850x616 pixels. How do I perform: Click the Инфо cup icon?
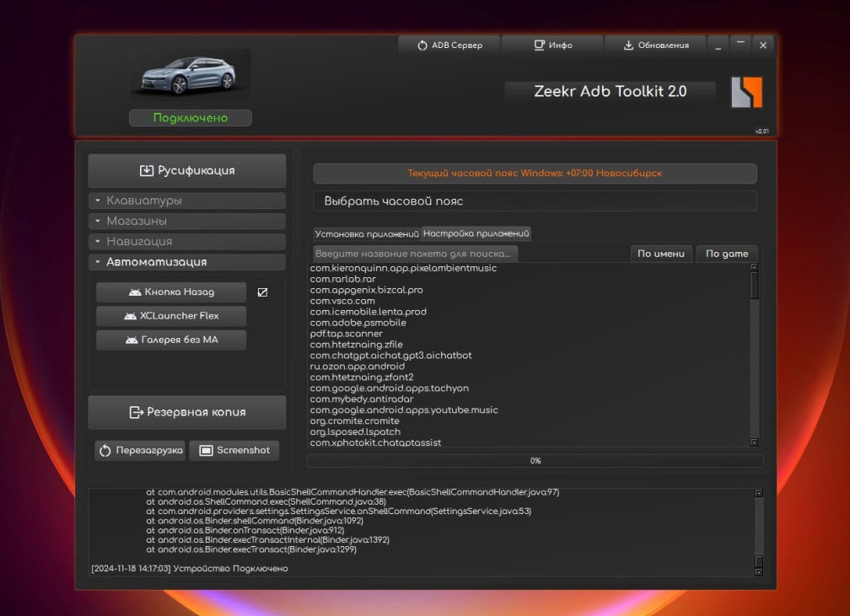(x=540, y=45)
